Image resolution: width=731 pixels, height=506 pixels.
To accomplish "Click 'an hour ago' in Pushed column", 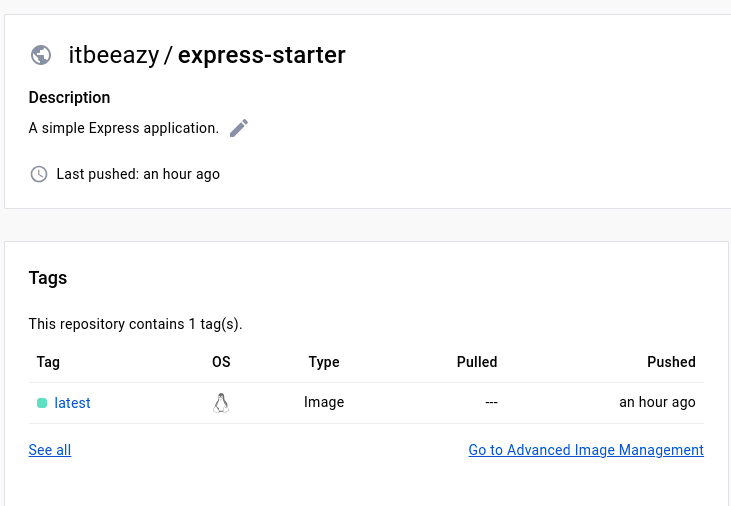I will 657,402.
